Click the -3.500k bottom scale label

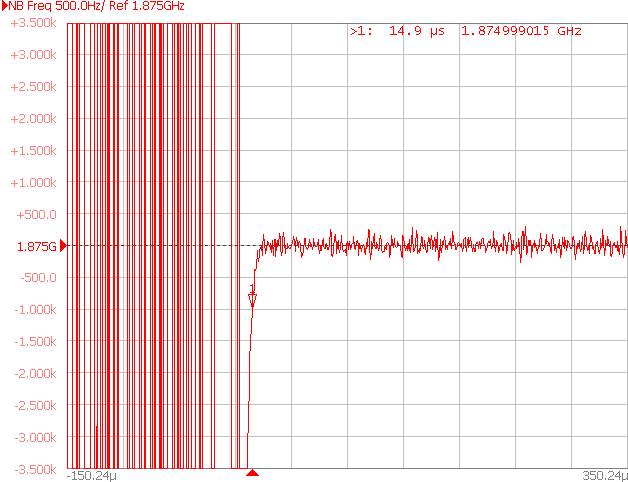[x=33, y=469]
